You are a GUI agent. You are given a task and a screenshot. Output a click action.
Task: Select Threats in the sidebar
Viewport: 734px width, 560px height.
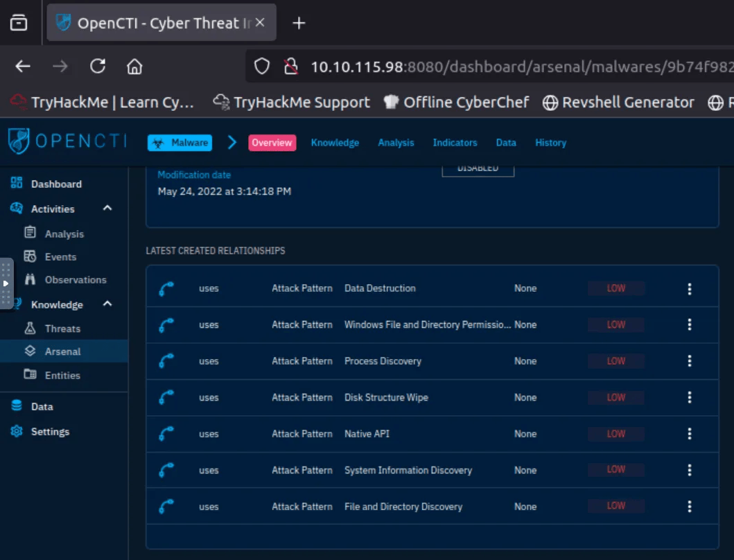[x=62, y=329]
